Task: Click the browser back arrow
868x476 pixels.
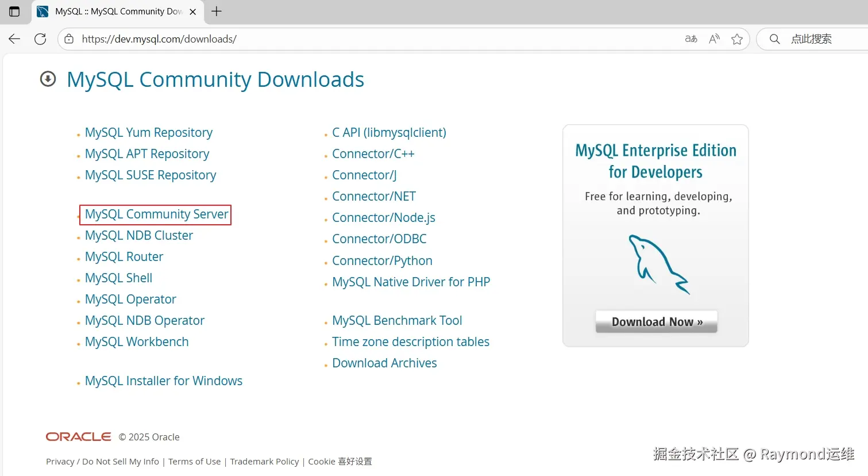Action: point(14,39)
